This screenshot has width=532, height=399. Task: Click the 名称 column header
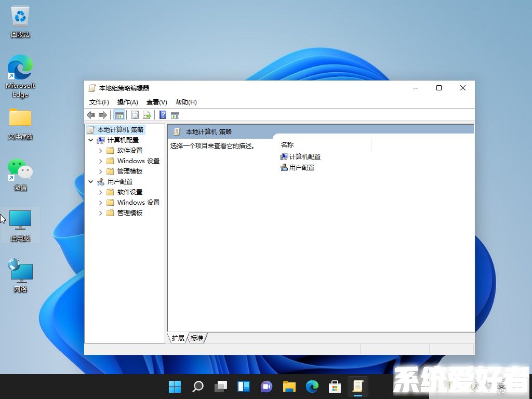pos(287,145)
